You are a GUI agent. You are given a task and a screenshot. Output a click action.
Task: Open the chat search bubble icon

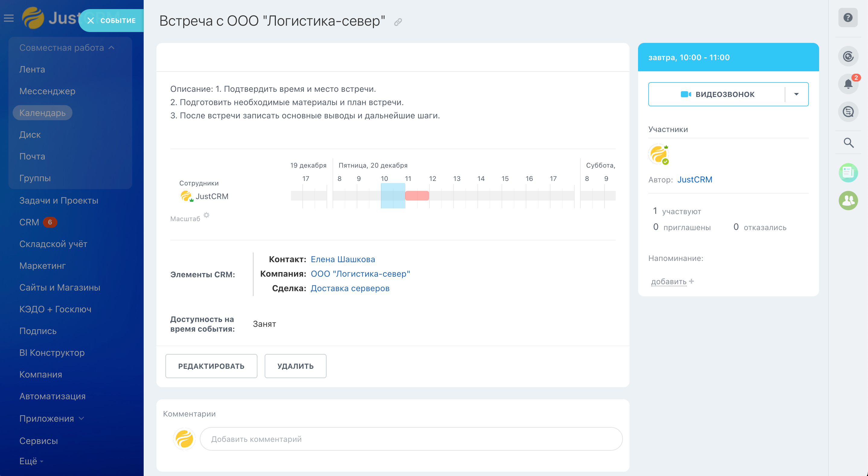coord(848,111)
